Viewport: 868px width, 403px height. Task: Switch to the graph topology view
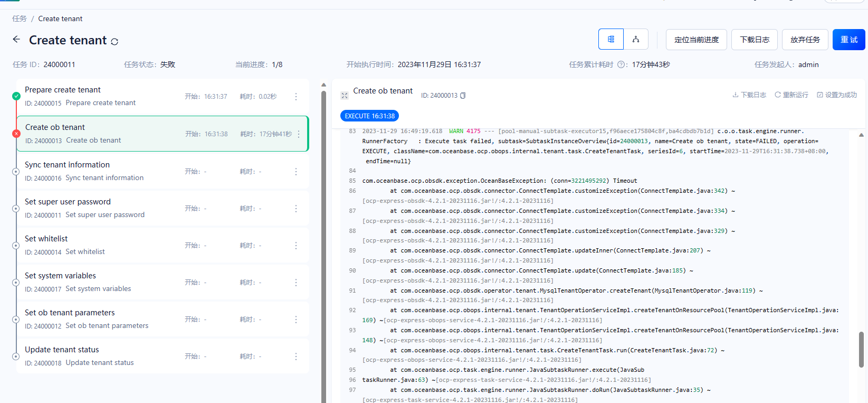[x=636, y=39]
